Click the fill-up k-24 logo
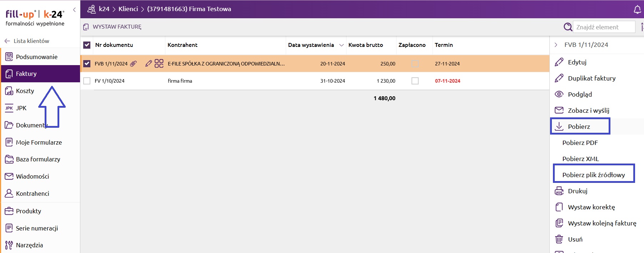The width and height of the screenshot is (644, 253). click(35, 18)
